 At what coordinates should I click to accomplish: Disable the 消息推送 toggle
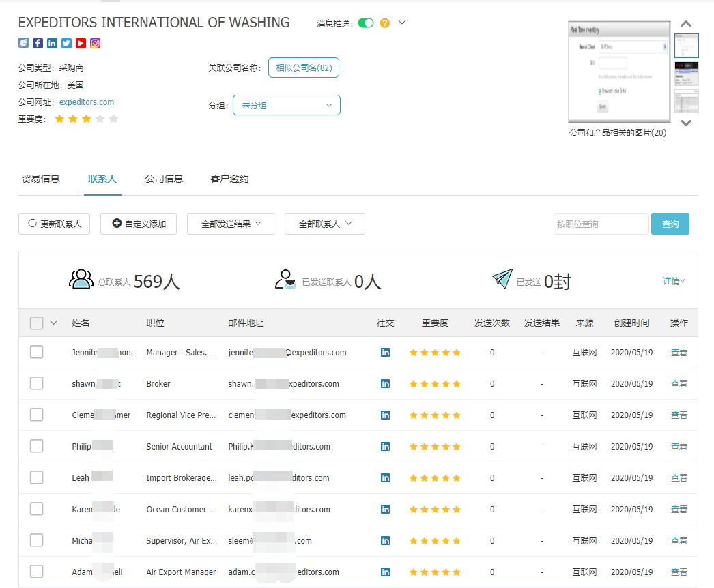365,23
